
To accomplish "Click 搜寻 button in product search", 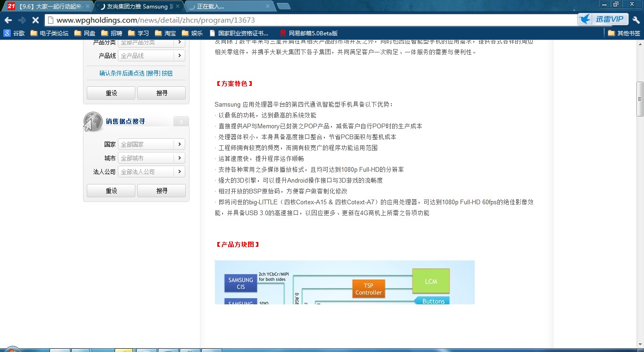I will click(162, 93).
